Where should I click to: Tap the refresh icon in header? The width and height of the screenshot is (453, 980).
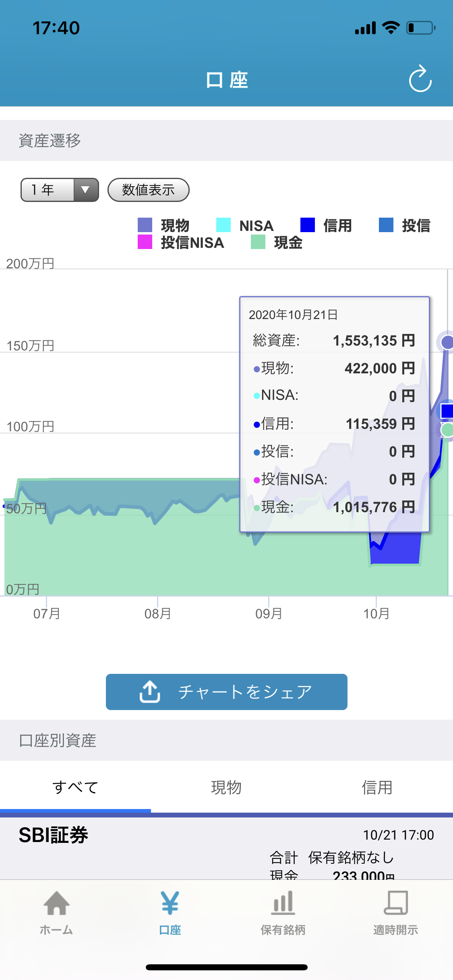pos(420,79)
